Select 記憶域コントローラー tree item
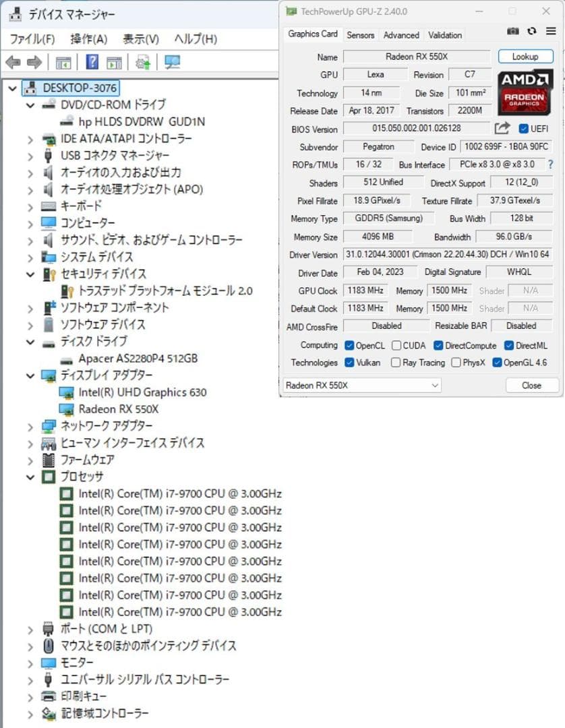 [x=105, y=714]
